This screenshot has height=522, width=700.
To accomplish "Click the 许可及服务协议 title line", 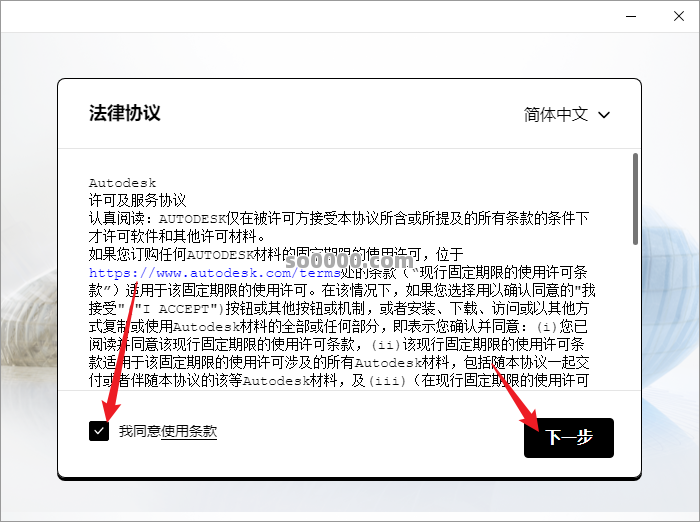I will 137,200.
